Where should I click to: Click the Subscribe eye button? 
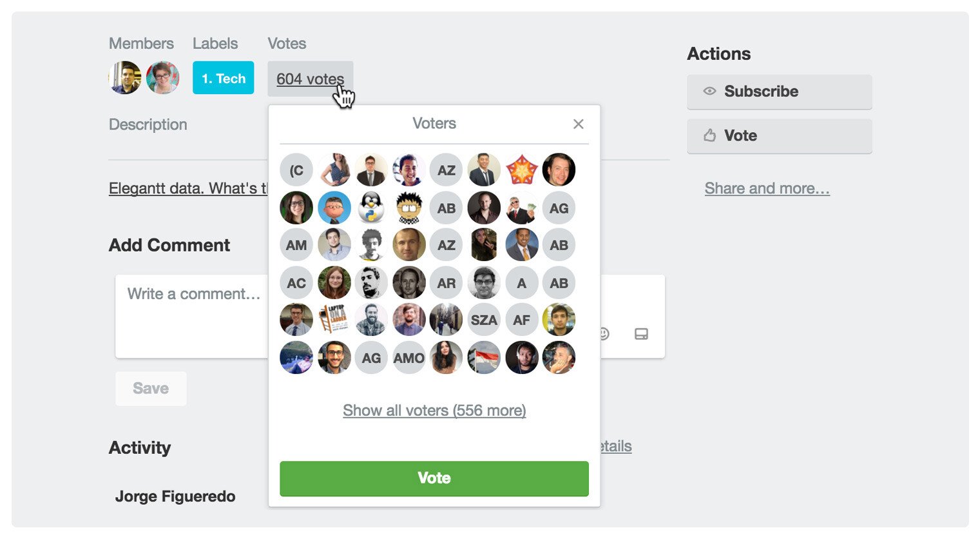click(x=779, y=92)
